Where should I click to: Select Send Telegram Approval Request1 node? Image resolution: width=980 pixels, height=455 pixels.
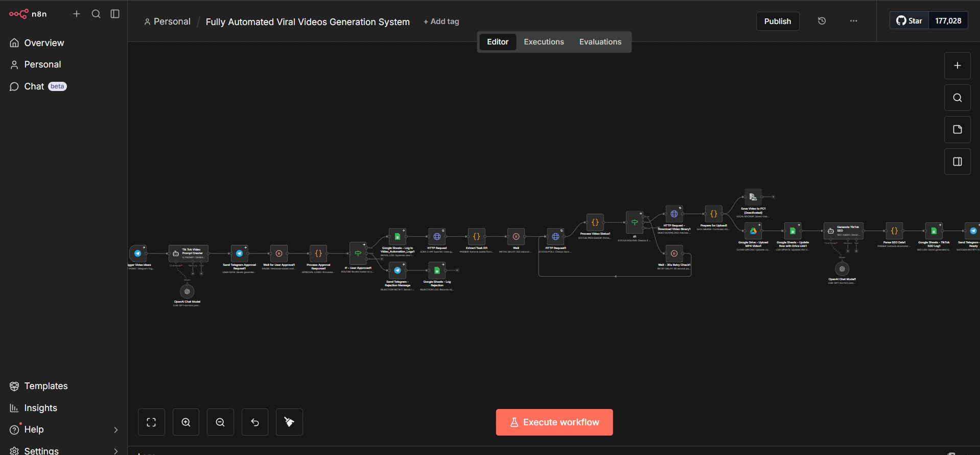239,254
